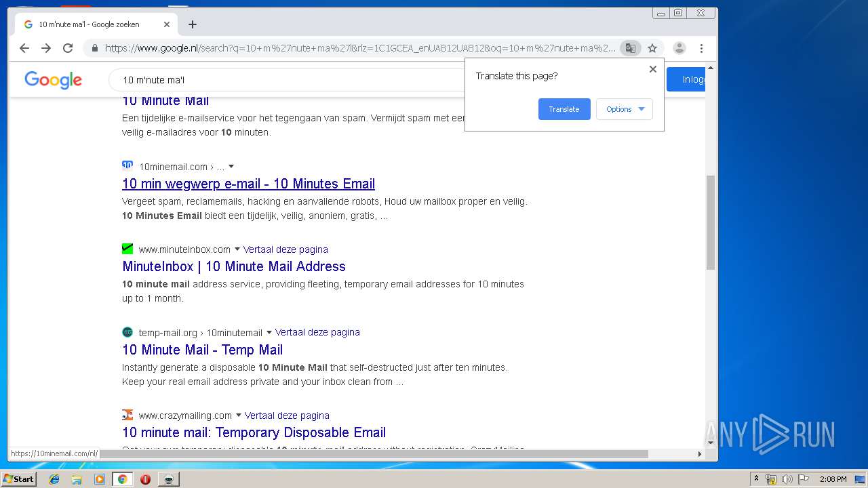The image size is (868, 488).
Task: Open 10 min wegwerp e-mail result
Action: click(x=248, y=184)
